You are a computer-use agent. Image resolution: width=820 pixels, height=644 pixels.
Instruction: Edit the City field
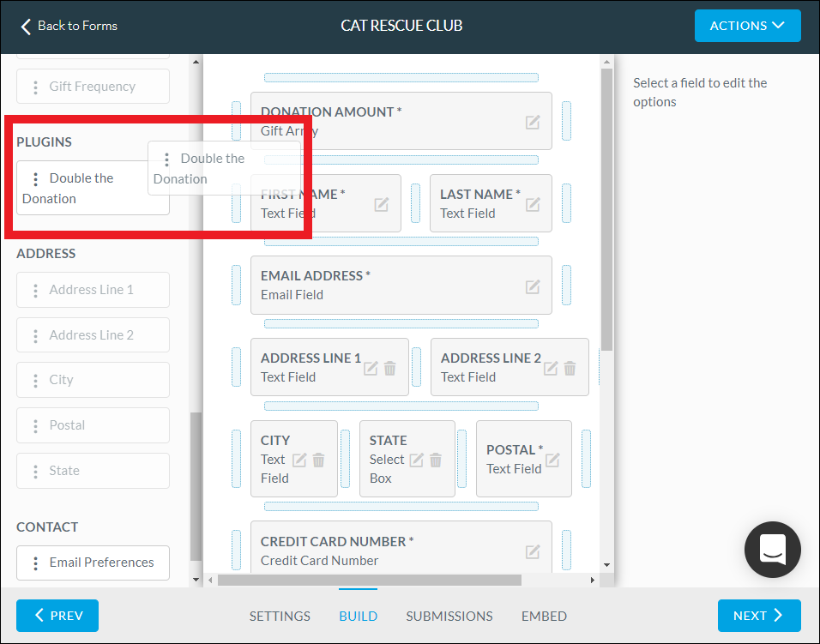coord(299,460)
